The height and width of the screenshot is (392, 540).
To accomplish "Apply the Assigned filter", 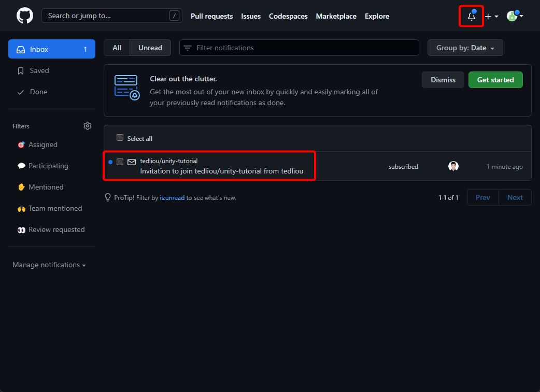I will pos(52,144).
